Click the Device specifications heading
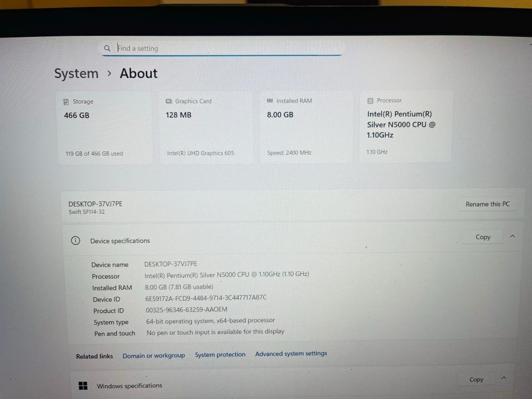 (120, 241)
